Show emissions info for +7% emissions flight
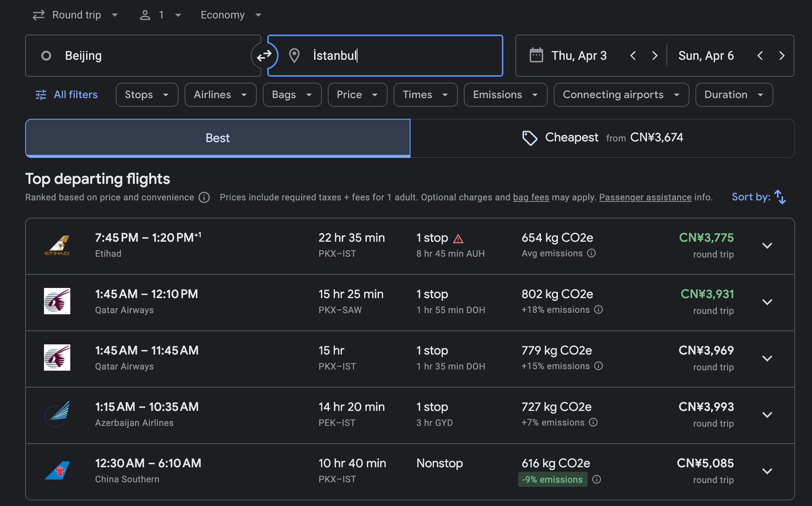The width and height of the screenshot is (812, 506). point(593,422)
